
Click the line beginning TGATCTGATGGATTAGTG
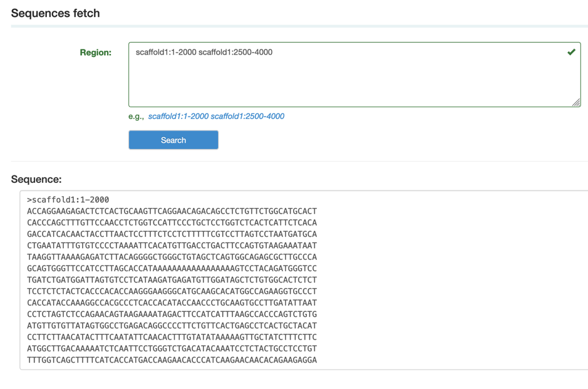pos(172,280)
